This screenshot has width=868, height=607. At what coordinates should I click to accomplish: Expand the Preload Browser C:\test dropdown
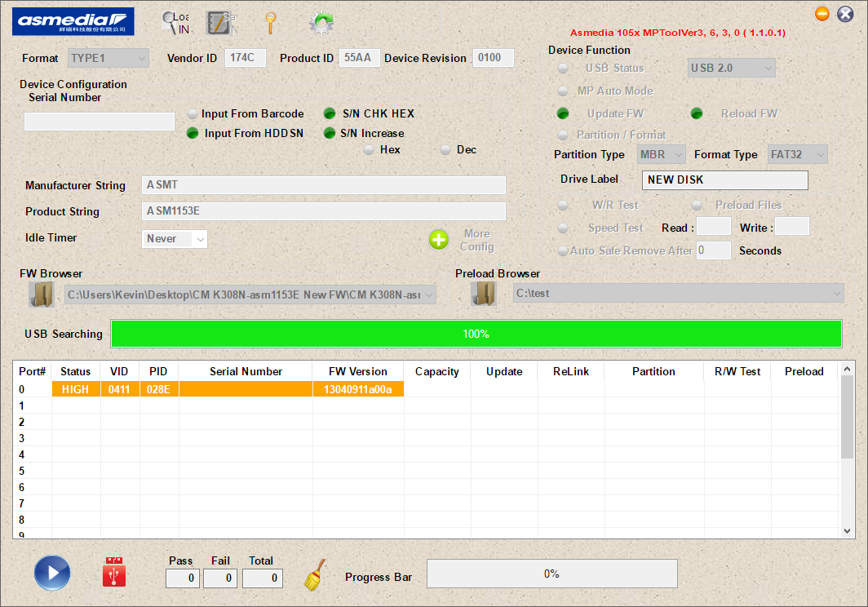[x=679, y=294]
